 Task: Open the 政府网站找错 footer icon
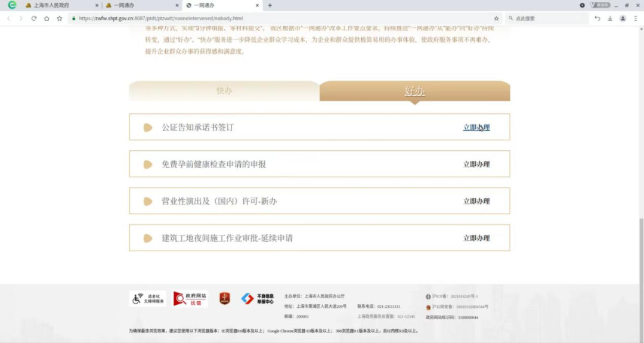point(190,299)
